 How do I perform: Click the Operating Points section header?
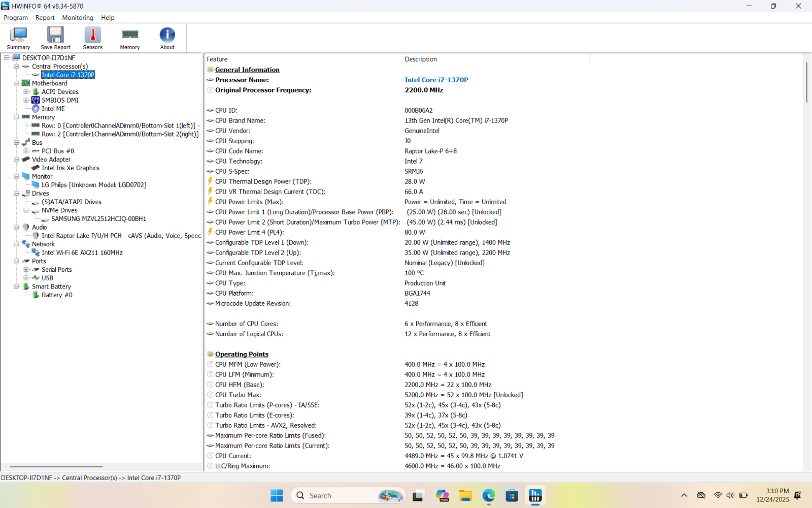[242, 354]
